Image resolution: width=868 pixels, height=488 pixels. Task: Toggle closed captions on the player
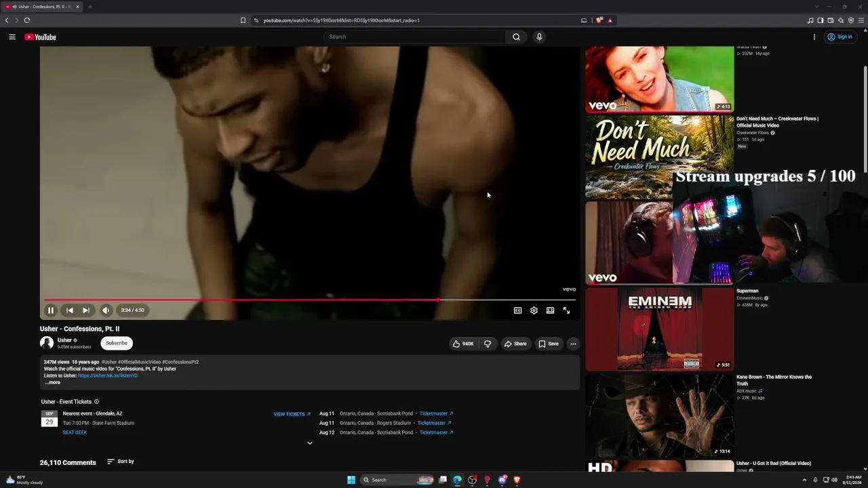click(x=517, y=310)
